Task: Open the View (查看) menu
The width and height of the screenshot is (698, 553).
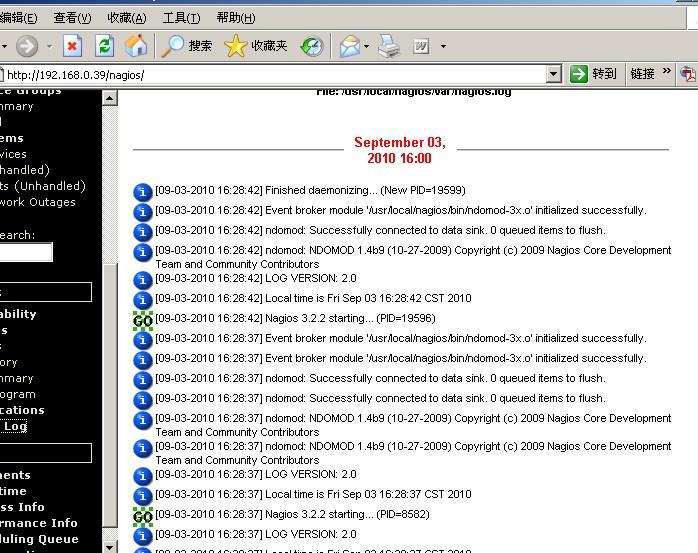Action: point(72,18)
